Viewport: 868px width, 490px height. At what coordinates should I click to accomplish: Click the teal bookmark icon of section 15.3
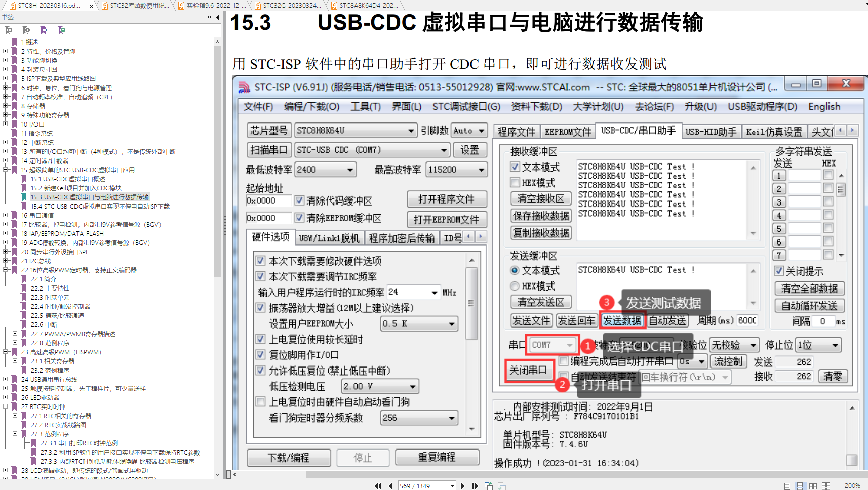[x=24, y=197]
